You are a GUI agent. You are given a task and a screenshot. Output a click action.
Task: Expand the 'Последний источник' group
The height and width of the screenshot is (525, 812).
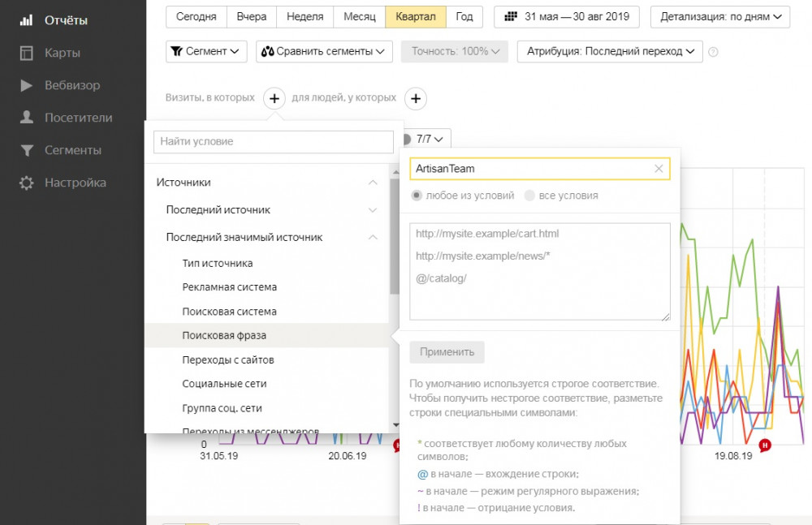pos(373,210)
